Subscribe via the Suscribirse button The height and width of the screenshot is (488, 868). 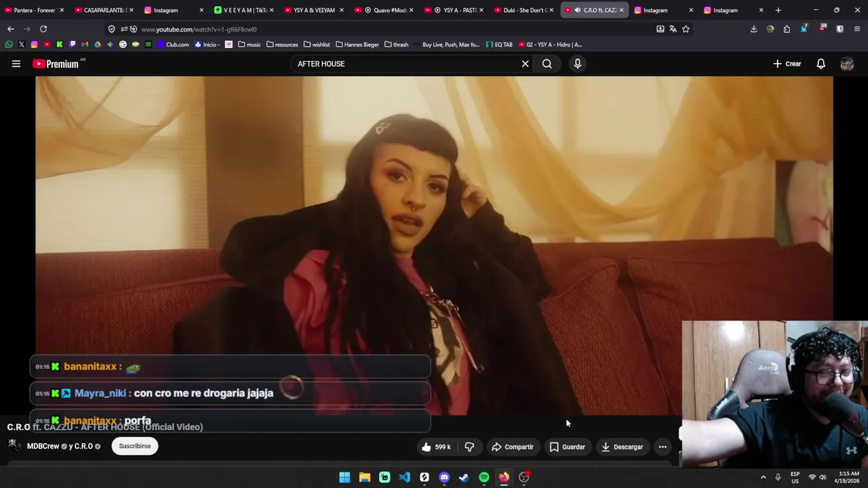tap(135, 446)
